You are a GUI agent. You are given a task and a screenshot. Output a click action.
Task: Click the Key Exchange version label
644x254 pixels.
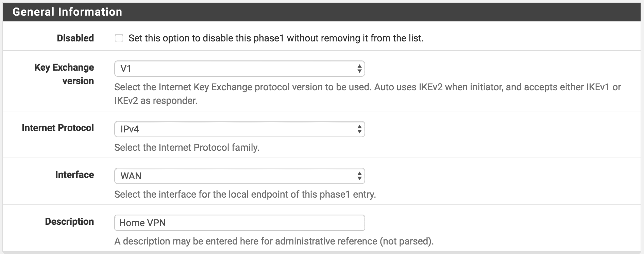(x=64, y=74)
